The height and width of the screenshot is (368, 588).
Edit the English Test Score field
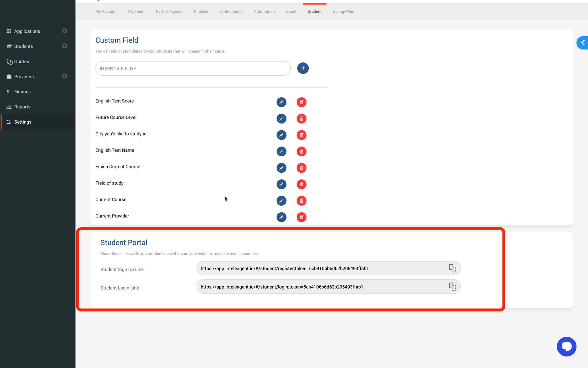(281, 102)
